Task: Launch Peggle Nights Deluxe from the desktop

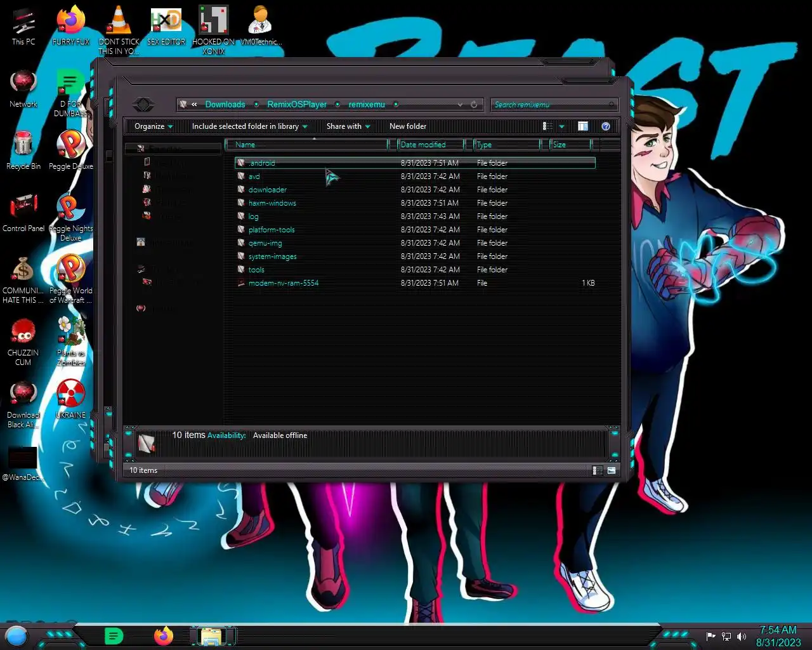Action: pyautogui.click(x=71, y=217)
